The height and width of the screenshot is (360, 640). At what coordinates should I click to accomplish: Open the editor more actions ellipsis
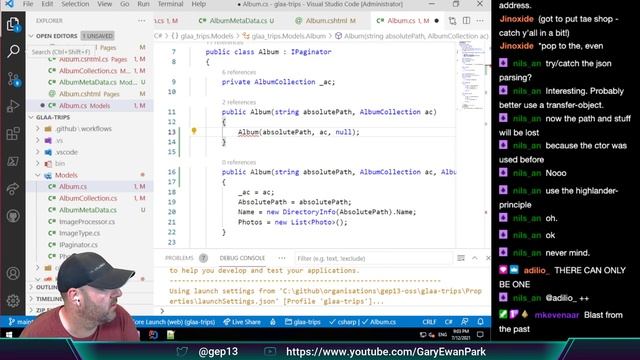coord(480,20)
